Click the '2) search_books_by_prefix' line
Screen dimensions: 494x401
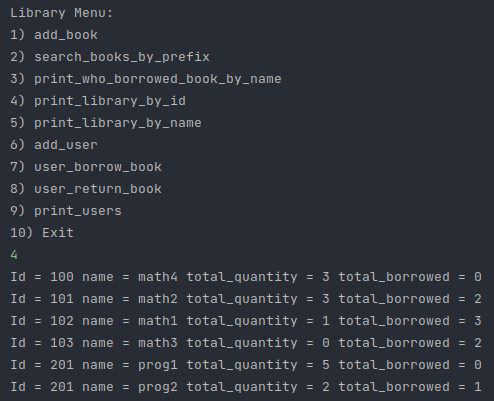click(x=110, y=57)
